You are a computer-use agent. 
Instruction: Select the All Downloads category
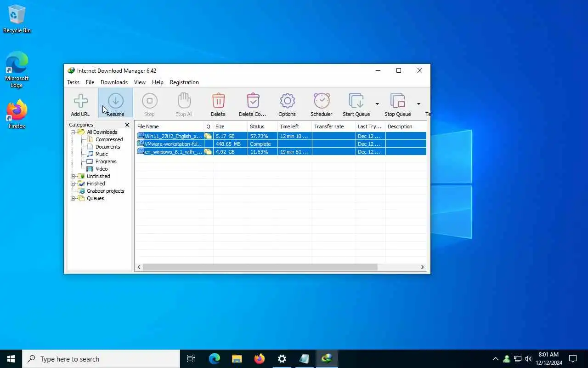[x=102, y=132]
